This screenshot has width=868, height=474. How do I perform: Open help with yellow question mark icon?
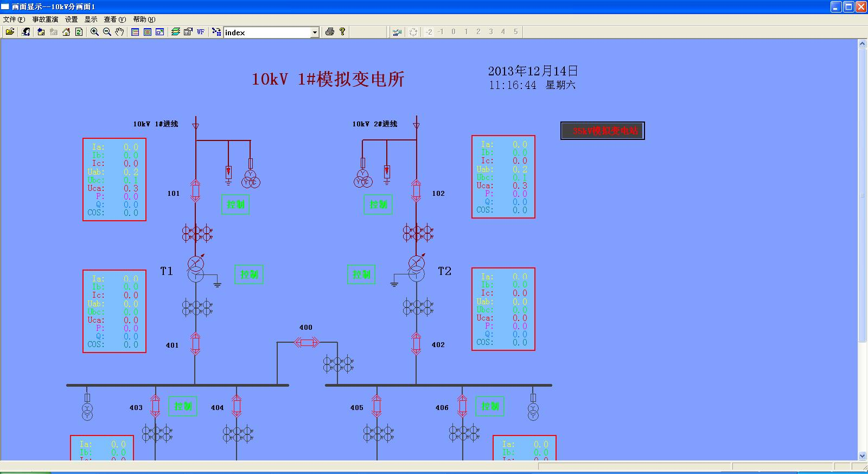point(342,32)
